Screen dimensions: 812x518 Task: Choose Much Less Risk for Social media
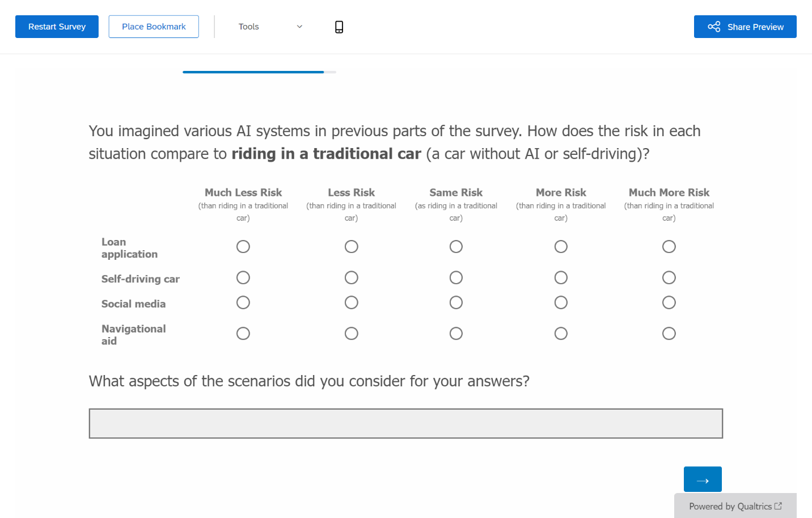(243, 302)
